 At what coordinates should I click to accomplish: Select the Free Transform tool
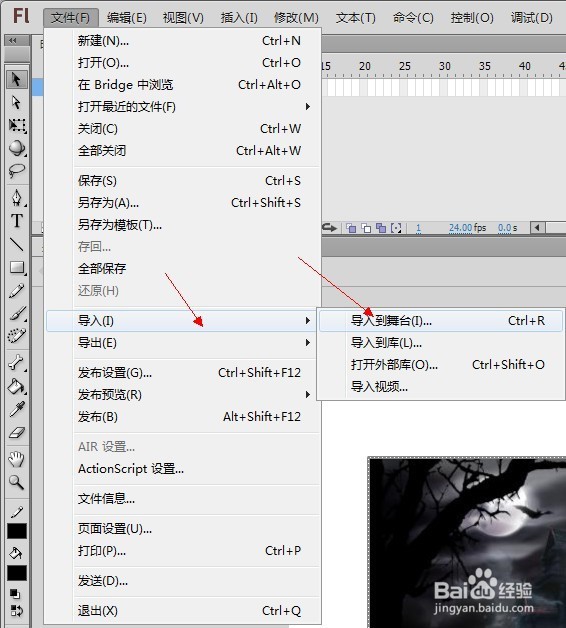16,125
